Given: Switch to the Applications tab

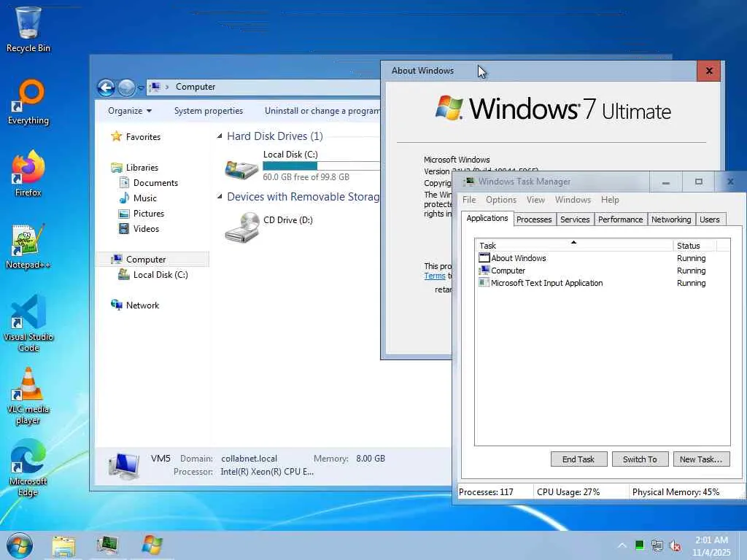Looking at the screenshot, I should pyautogui.click(x=487, y=218).
